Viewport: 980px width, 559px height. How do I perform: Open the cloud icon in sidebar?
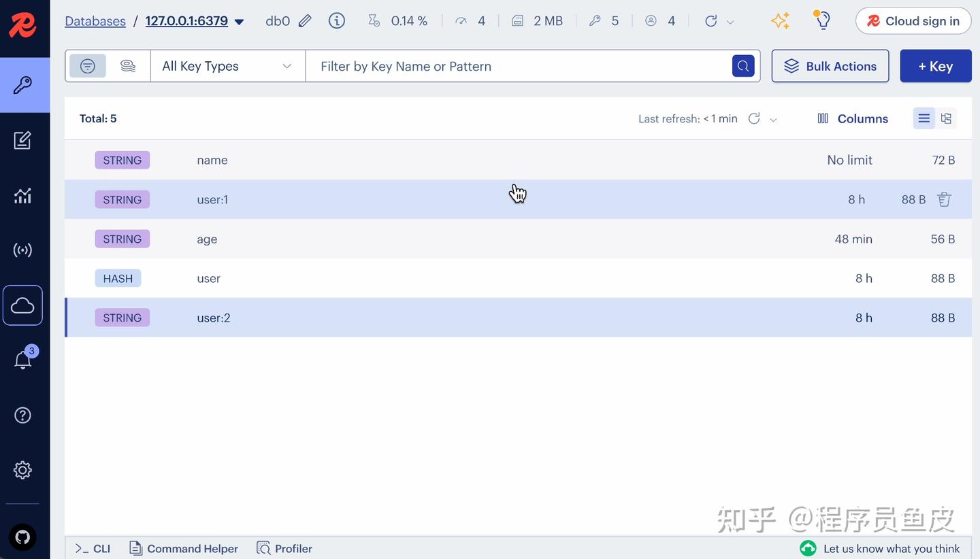pos(22,305)
